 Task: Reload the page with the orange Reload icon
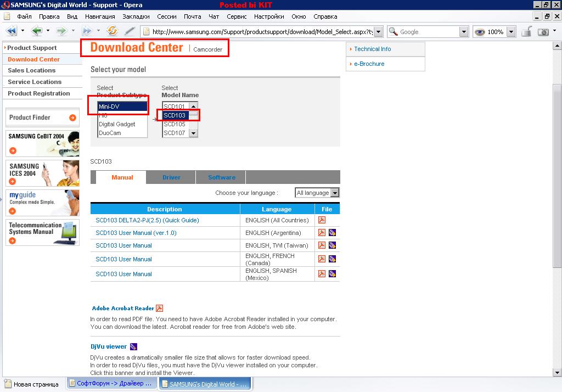coord(112,31)
